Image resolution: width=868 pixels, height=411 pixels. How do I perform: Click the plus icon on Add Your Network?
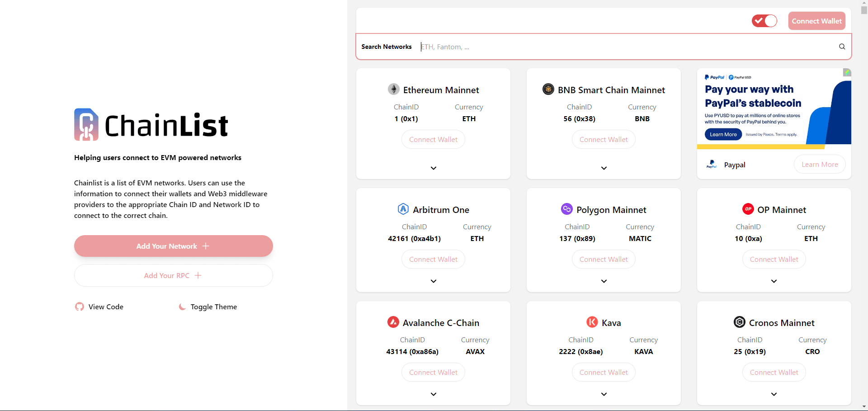coord(206,246)
